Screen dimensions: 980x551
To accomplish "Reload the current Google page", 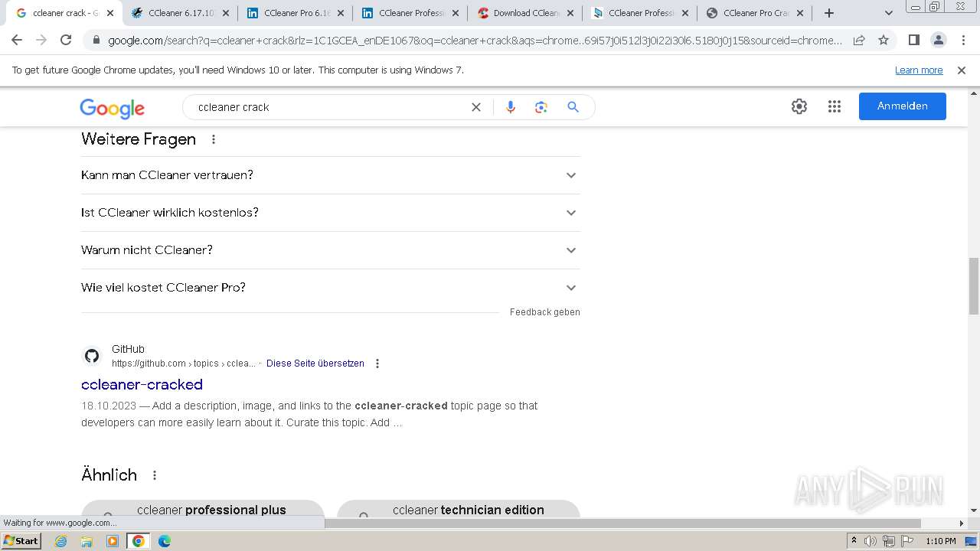I will [66, 40].
